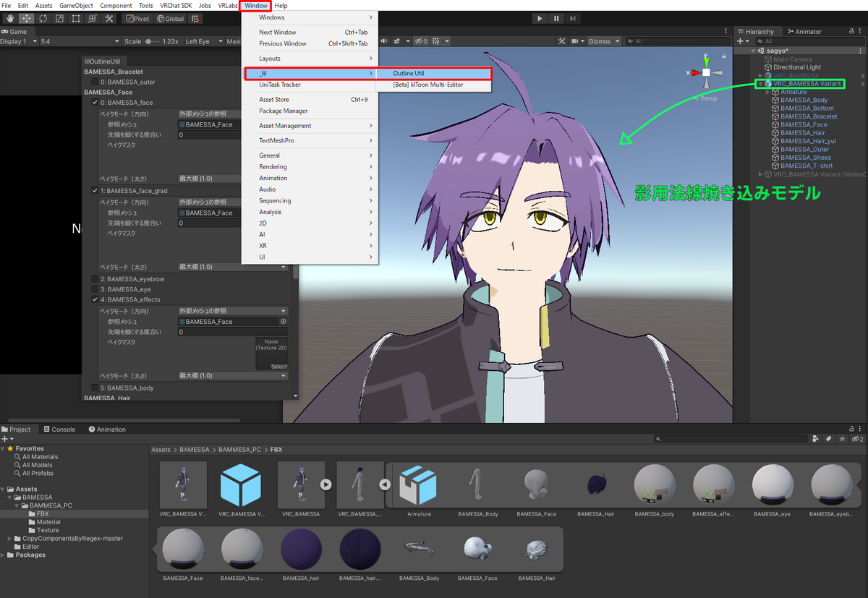Select BAMESSA_Face in the Hierarchy

tap(803, 124)
